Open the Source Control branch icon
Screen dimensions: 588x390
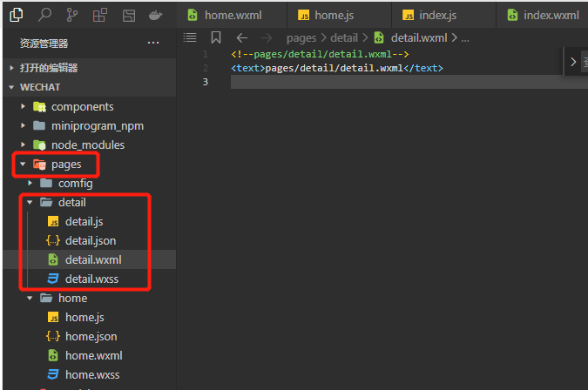(x=72, y=15)
